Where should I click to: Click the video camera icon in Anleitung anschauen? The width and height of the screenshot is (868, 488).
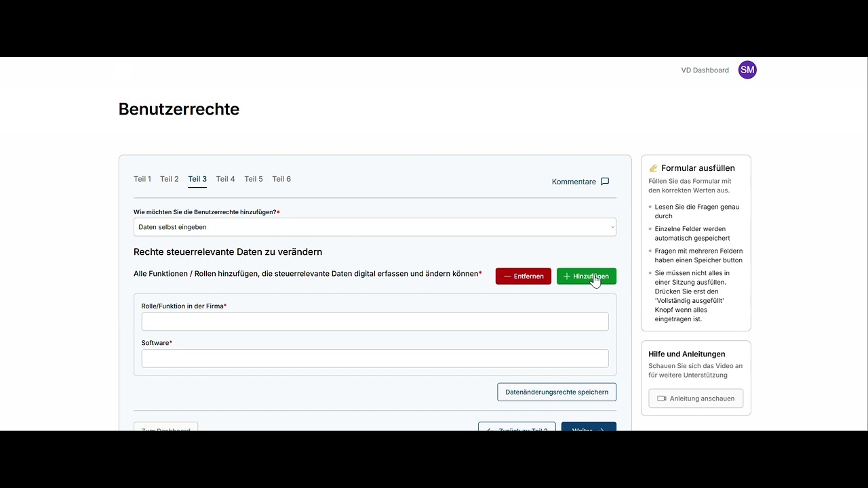662,399
